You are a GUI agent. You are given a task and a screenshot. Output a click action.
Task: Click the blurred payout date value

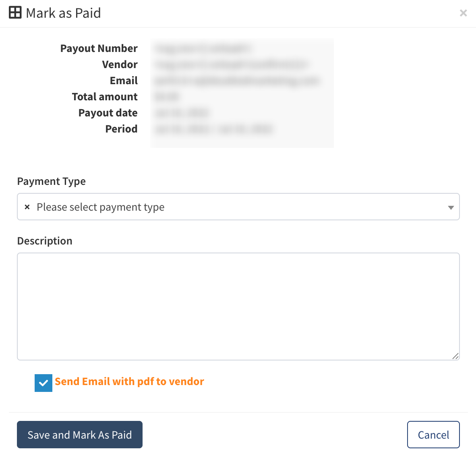coord(182,113)
